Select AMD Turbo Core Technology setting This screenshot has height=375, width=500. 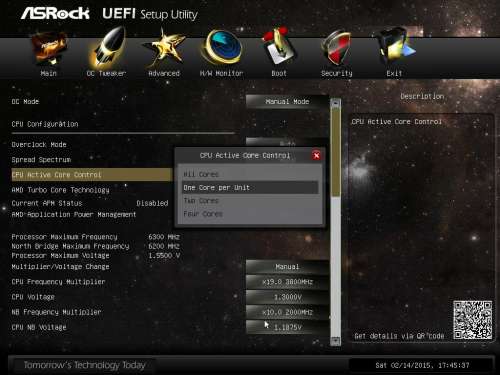(60, 190)
